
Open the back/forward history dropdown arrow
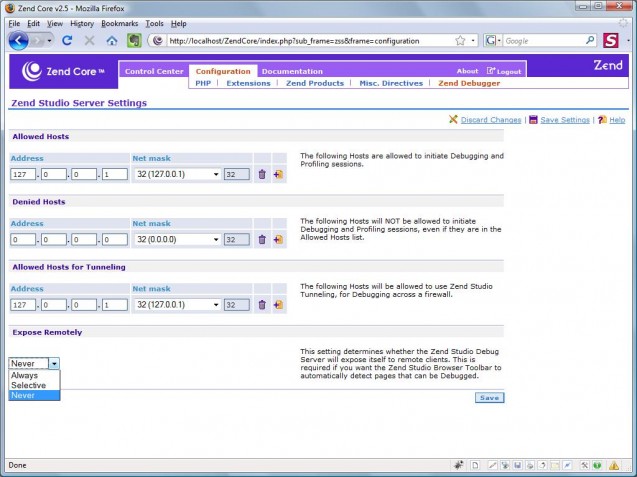pyautogui.click(x=49, y=41)
